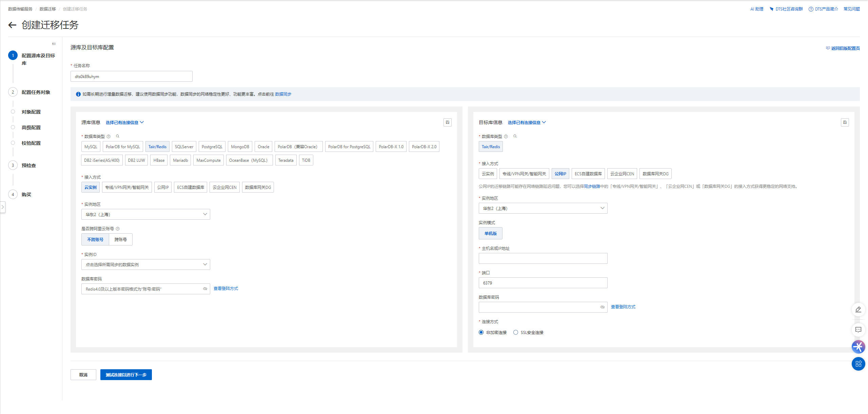Click the back arrow beside 创建迁移任务
The height and width of the screenshot is (414, 868).
tap(12, 25)
